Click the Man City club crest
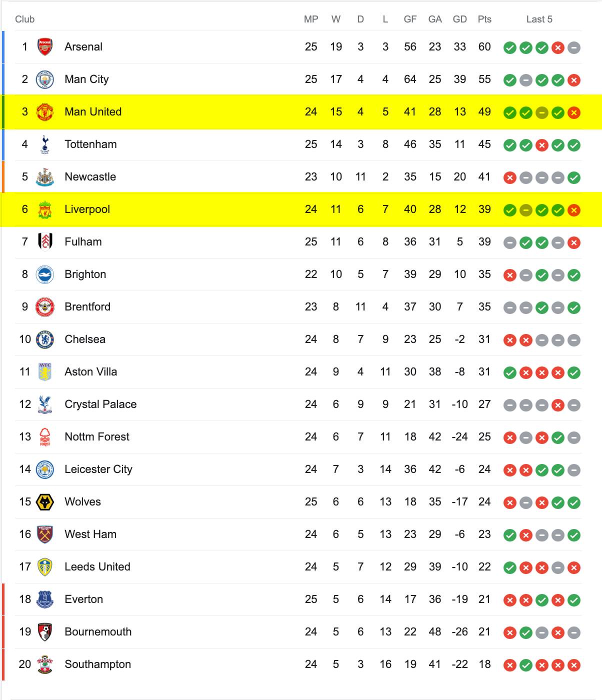The height and width of the screenshot is (700, 602). [45, 79]
